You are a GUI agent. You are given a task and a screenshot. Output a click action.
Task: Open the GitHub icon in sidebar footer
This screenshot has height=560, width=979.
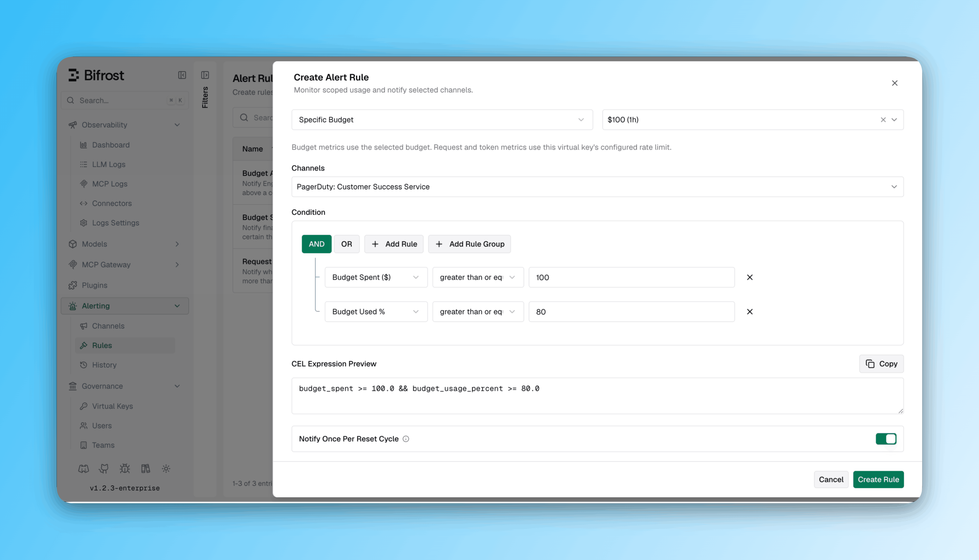tap(104, 468)
